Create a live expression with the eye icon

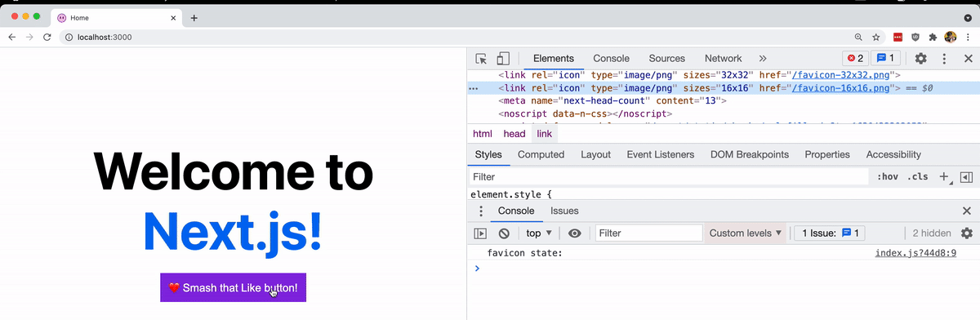575,233
